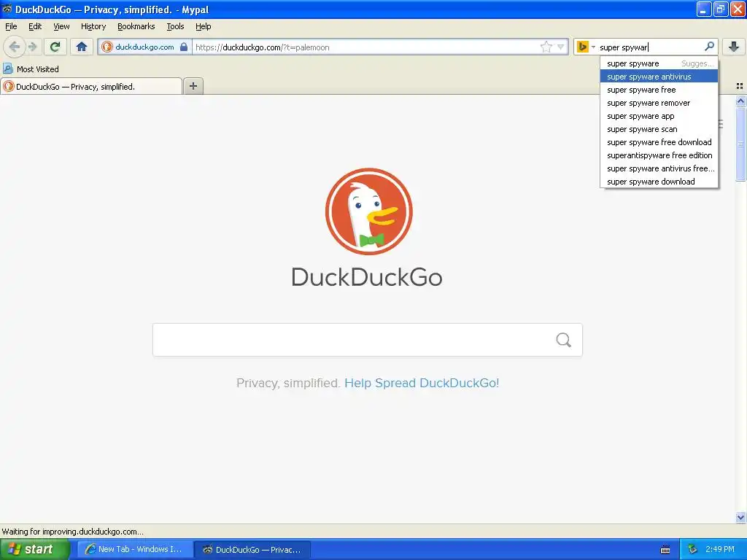This screenshot has width=747, height=560.
Task: Select suggestion 'super spyware free download'
Action: point(659,142)
